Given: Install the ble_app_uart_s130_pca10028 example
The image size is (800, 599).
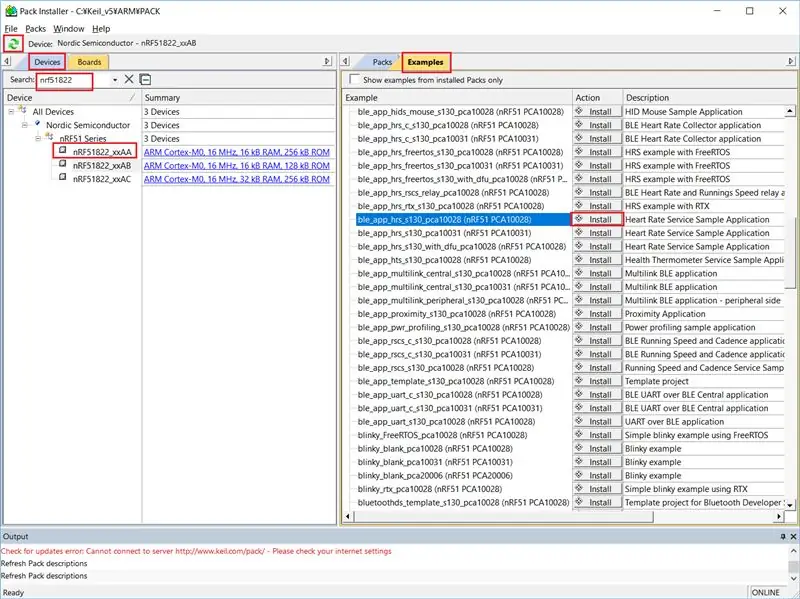Looking at the screenshot, I should click(x=597, y=421).
